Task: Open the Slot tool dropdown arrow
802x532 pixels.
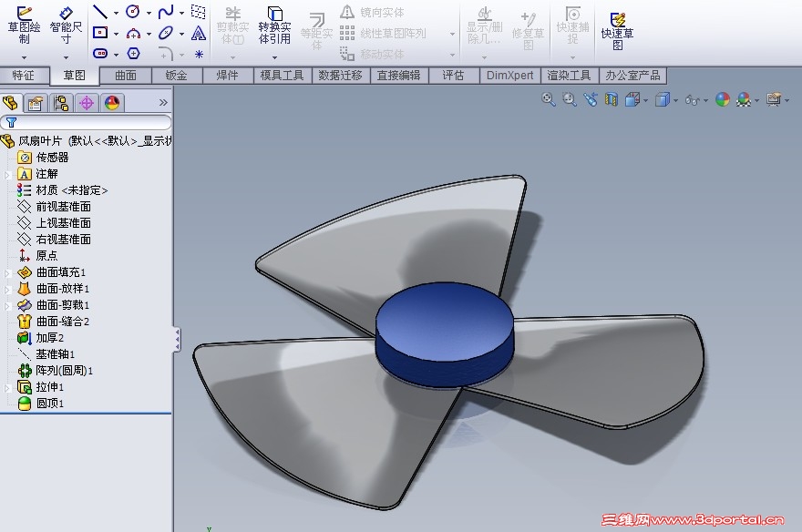Action: coord(116,54)
